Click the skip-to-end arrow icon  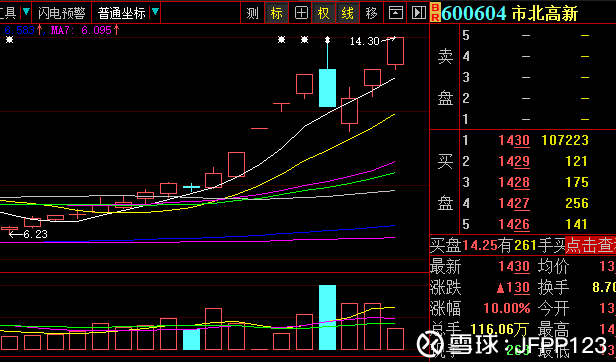(x=419, y=13)
